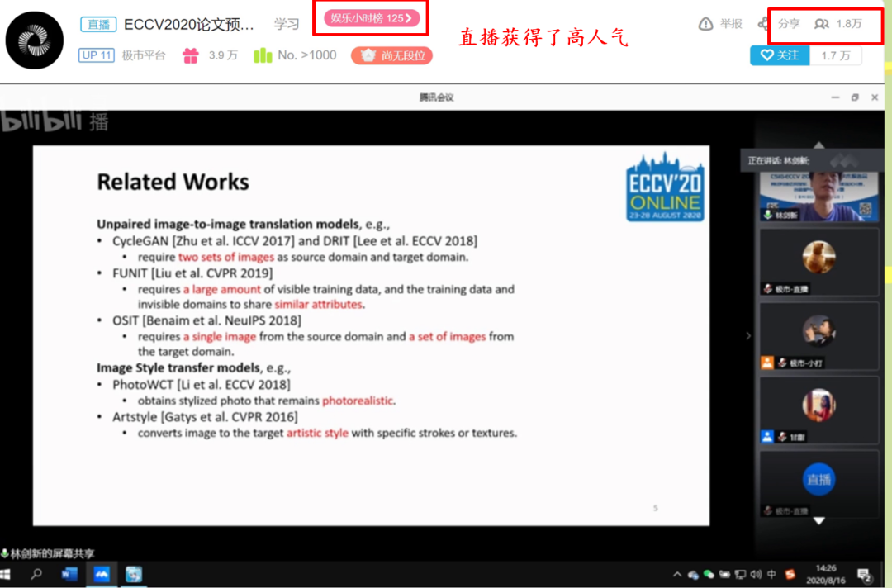Open the third pinned taskbar app
Viewport: 892px width, 588px height.
coord(134,574)
